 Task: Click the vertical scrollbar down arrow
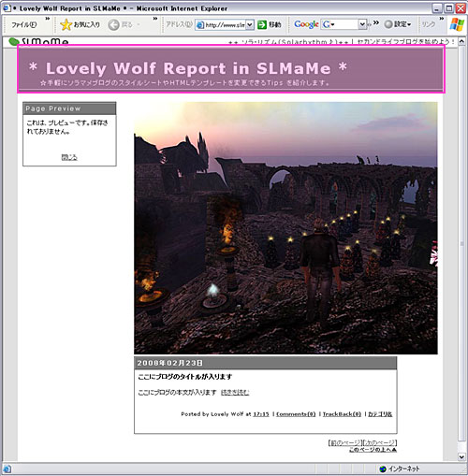pyautogui.click(x=461, y=457)
